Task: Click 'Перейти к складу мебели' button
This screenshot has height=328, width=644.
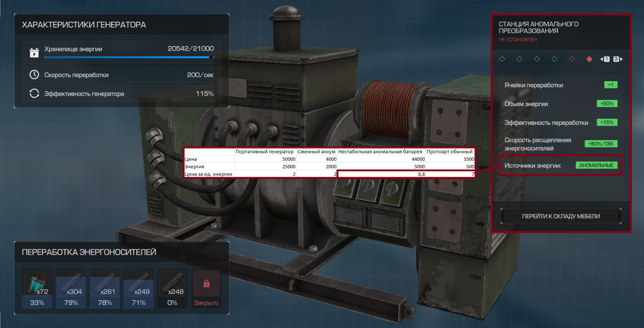Action: pyautogui.click(x=561, y=216)
